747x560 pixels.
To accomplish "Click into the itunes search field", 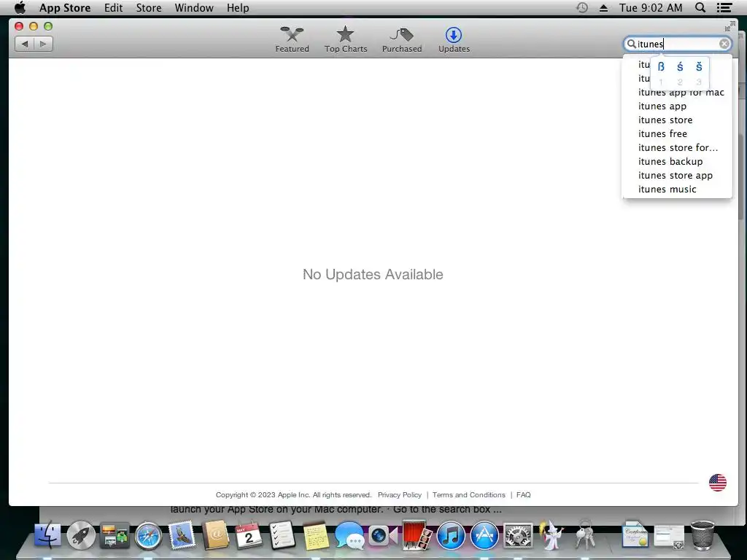I will click(676, 44).
